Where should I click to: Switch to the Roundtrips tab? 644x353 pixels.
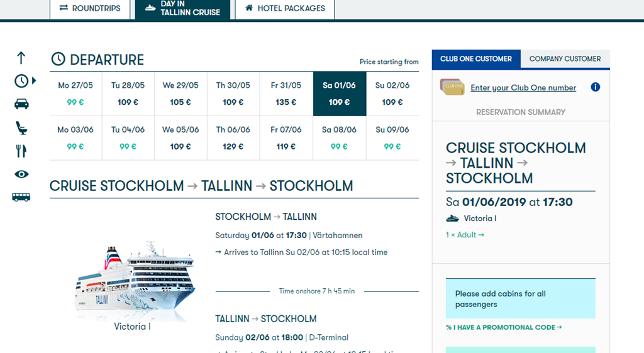click(x=90, y=8)
